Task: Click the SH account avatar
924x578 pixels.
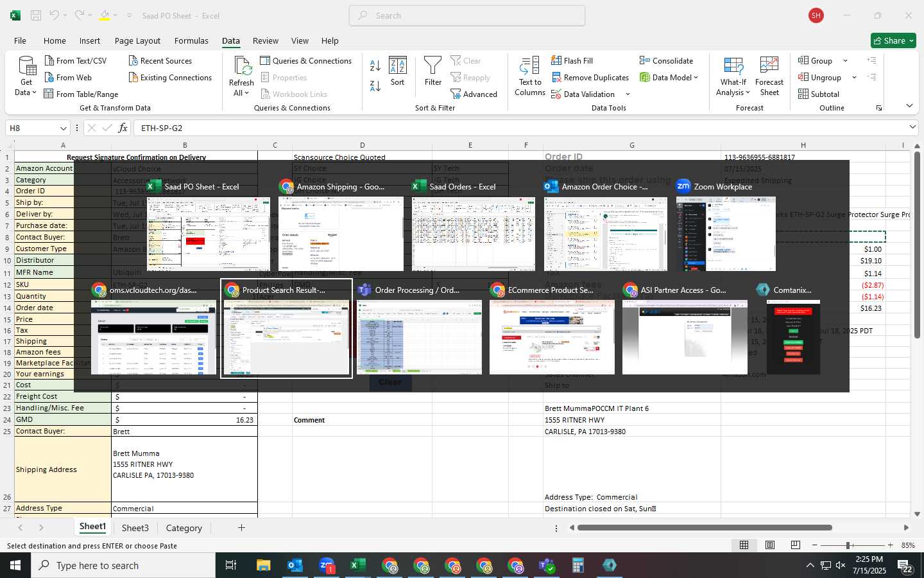Action: pos(816,15)
